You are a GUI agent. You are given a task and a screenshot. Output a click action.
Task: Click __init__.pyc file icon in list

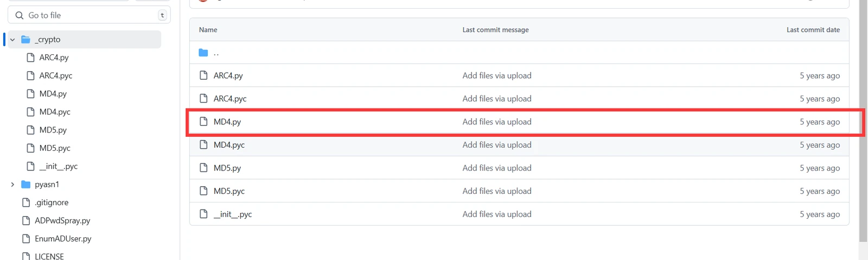click(203, 214)
